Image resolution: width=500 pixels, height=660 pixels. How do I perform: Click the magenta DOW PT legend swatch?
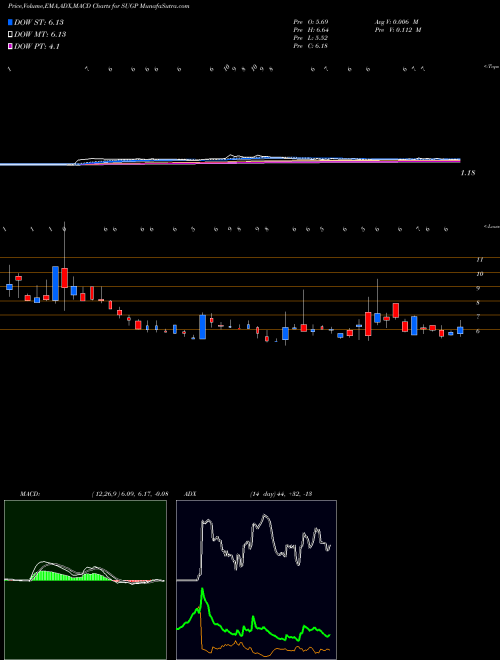11,46
